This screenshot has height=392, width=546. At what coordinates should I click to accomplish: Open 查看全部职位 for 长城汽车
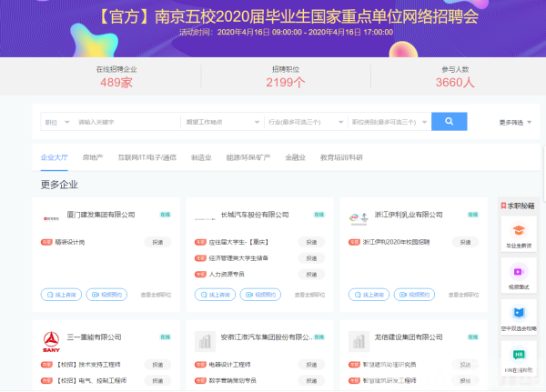pos(309,295)
